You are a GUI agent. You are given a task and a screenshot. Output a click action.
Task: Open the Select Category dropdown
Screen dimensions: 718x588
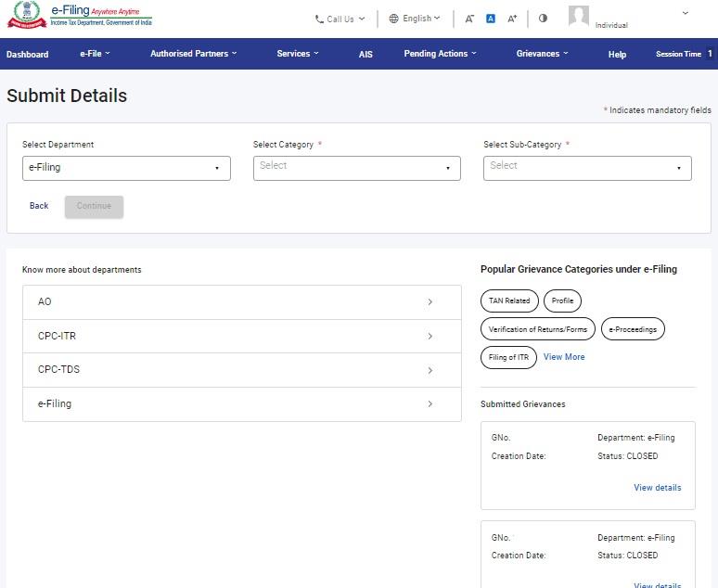point(356,168)
